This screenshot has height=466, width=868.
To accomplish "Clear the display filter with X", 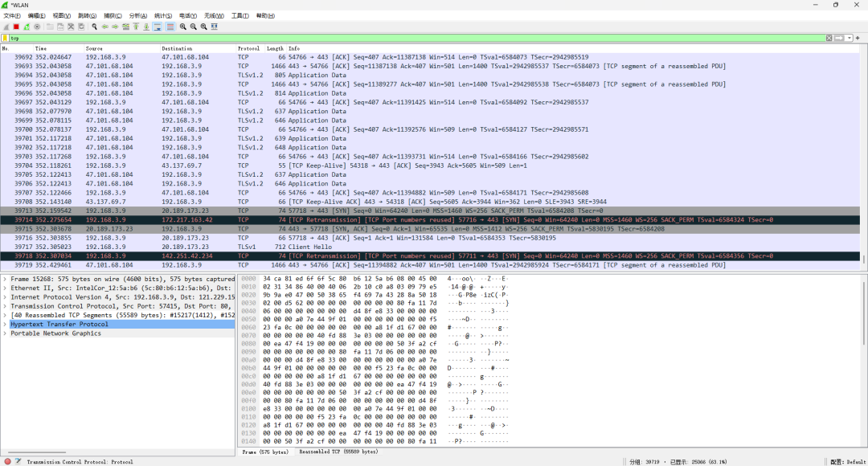I will coord(829,39).
